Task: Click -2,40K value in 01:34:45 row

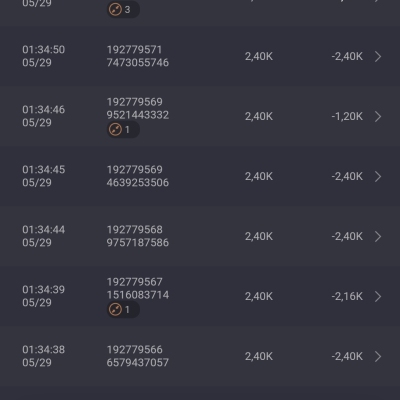Action: tap(347, 176)
